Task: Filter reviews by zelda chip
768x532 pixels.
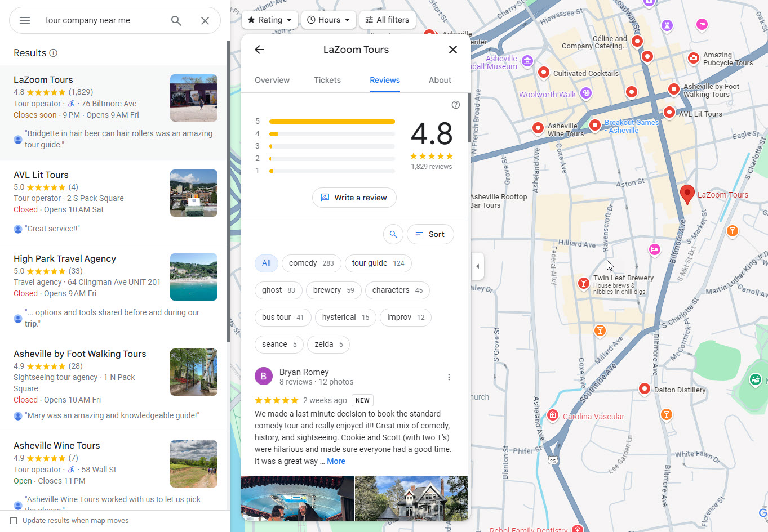Action: pyautogui.click(x=328, y=345)
